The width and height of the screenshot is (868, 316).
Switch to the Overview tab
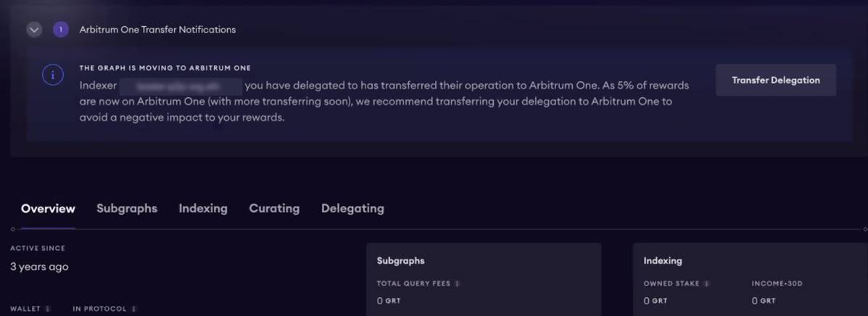tap(48, 209)
